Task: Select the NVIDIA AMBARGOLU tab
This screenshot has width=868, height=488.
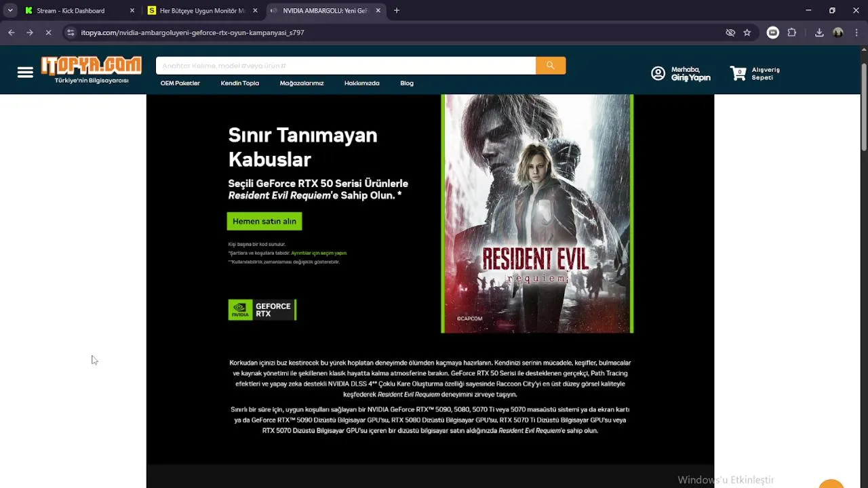Action: click(325, 11)
